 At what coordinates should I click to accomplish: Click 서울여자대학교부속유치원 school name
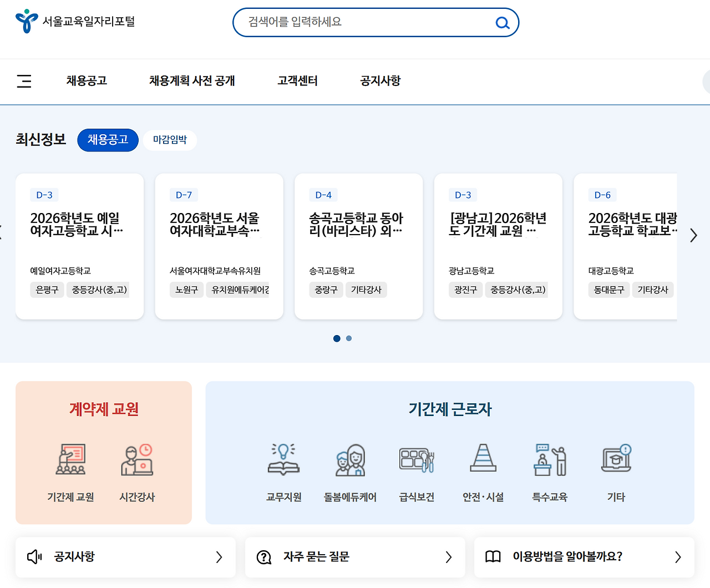click(215, 271)
